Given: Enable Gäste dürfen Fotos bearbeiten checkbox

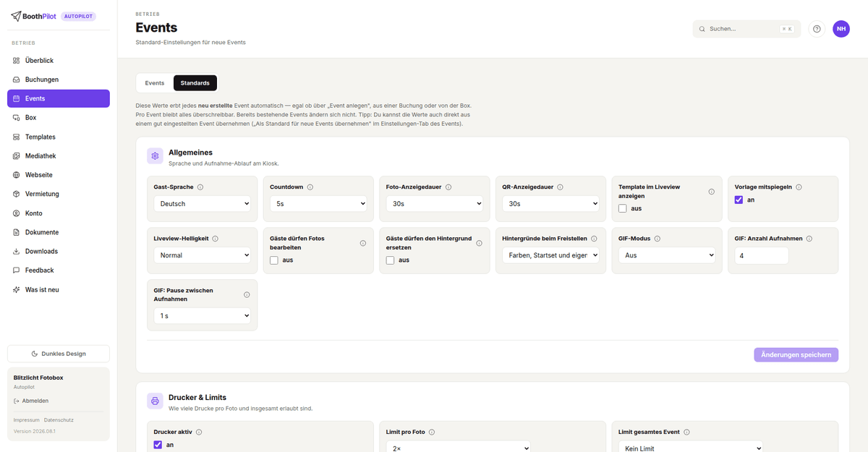Looking at the screenshot, I should (274, 260).
